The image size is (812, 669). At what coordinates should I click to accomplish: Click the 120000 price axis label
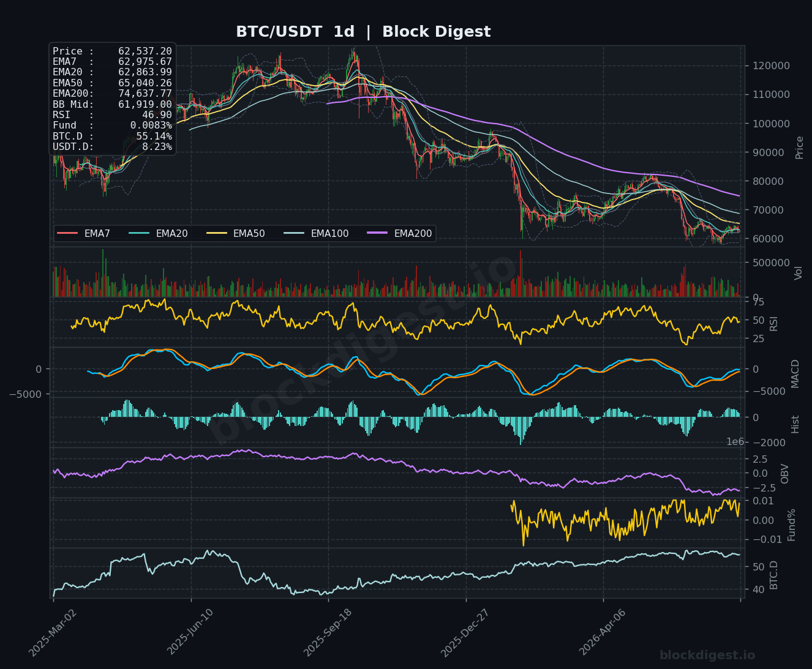tap(772, 66)
